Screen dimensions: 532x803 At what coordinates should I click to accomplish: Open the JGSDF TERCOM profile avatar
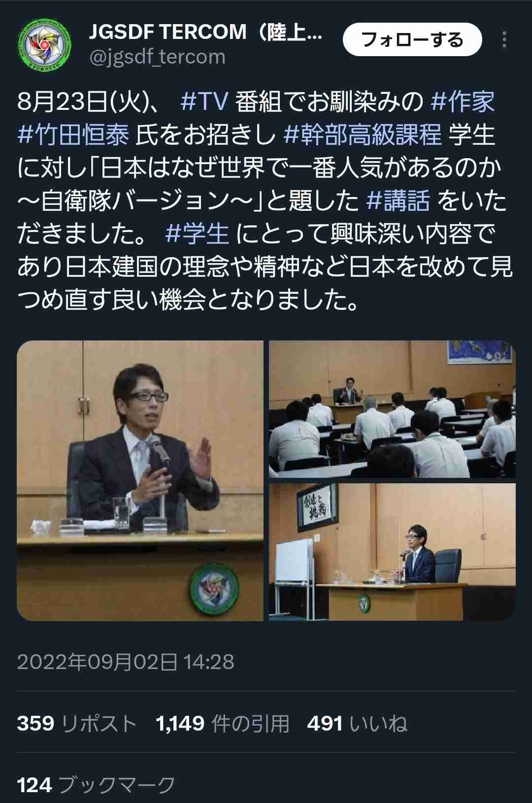point(43,45)
